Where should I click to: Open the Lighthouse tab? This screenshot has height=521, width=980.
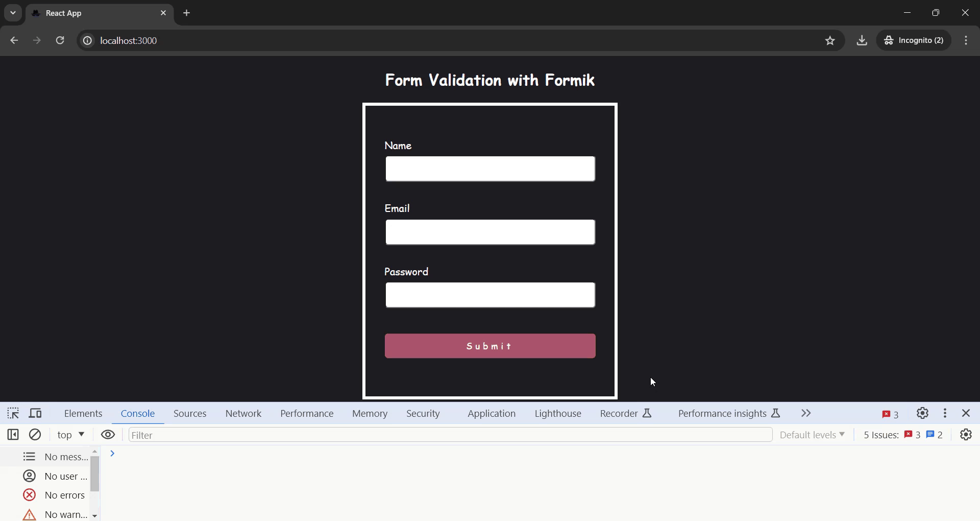[x=558, y=414]
